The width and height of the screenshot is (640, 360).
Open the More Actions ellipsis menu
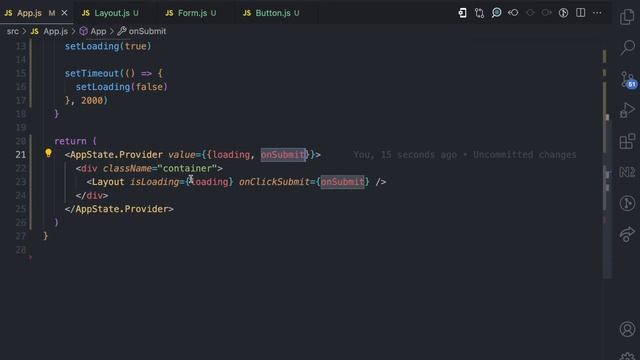point(597,13)
